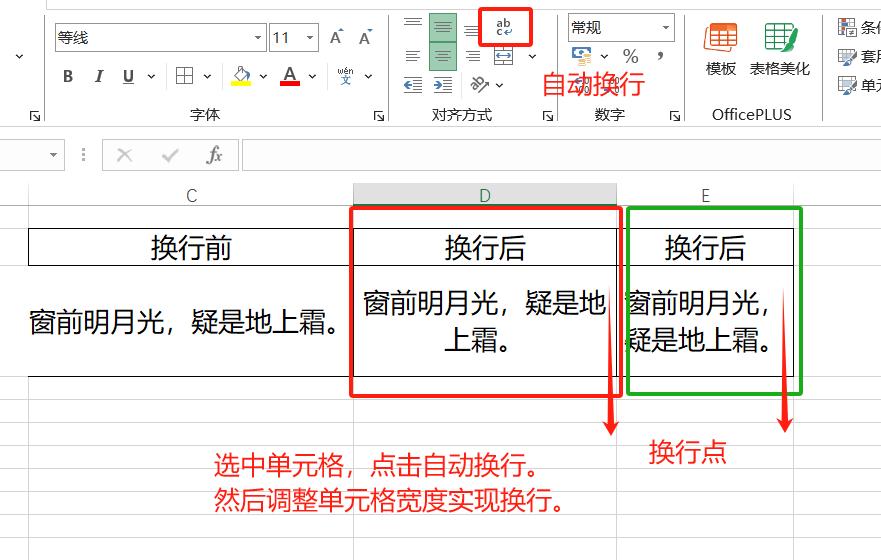
Task: Open conditional formatting button 条件
Action: coord(859,27)
